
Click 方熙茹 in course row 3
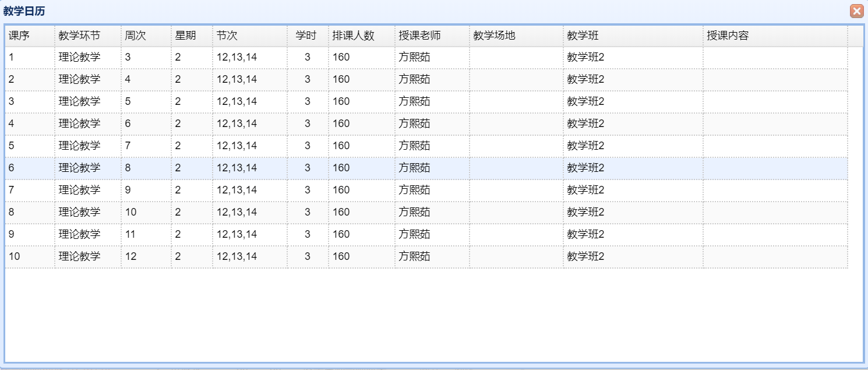click(x=415, y=101)
